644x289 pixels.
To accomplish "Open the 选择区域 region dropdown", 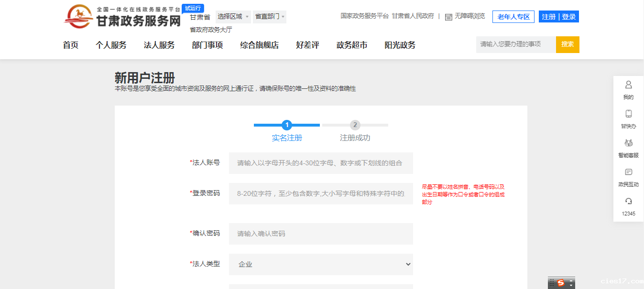I will point(232,16).
